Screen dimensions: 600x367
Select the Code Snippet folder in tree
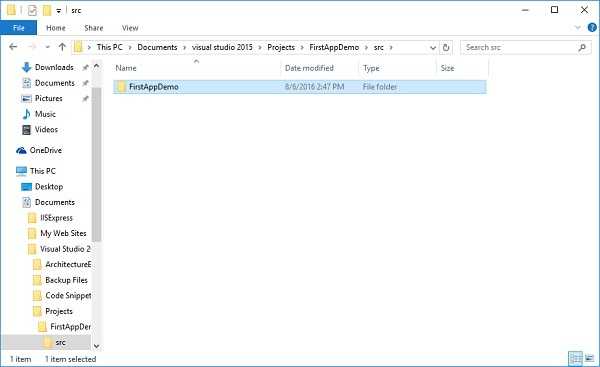coord(68,296)
